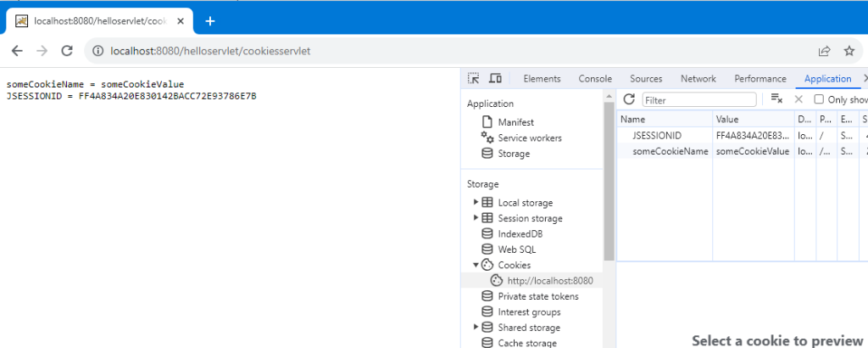
Task: Click the clear all cookies icon
Action: point(776,99)
